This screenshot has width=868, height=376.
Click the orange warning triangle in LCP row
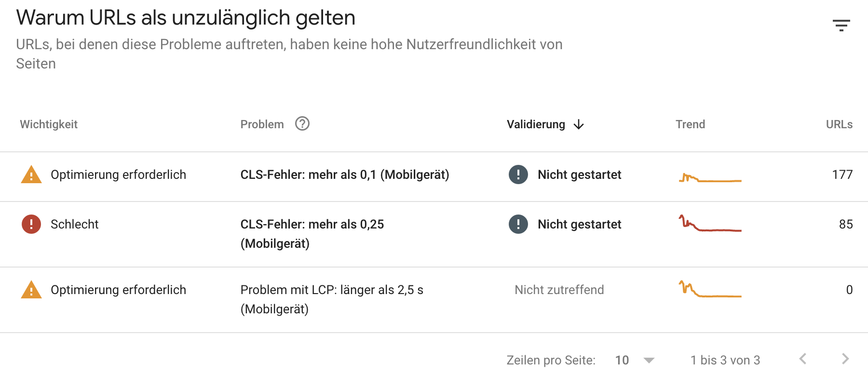31,290
